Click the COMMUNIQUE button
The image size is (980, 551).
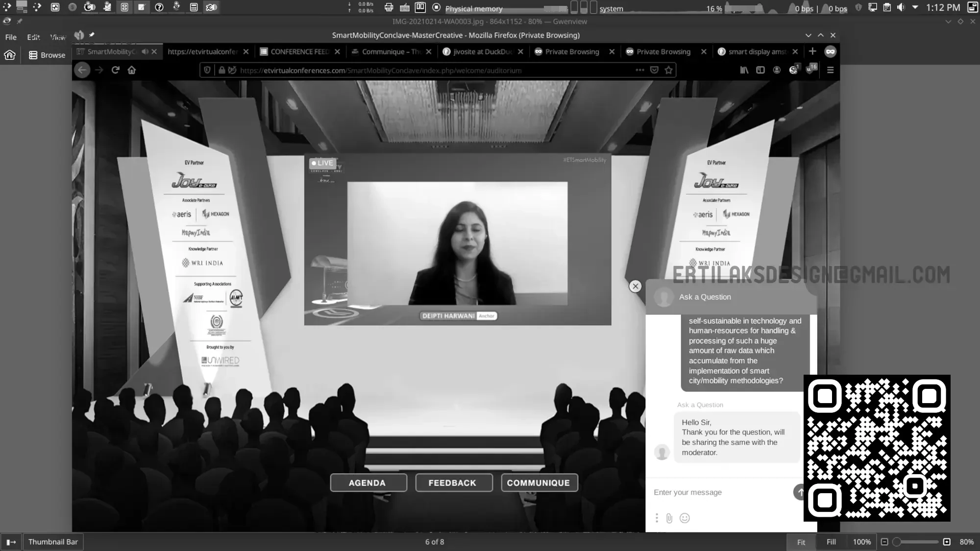coord(539,483)
